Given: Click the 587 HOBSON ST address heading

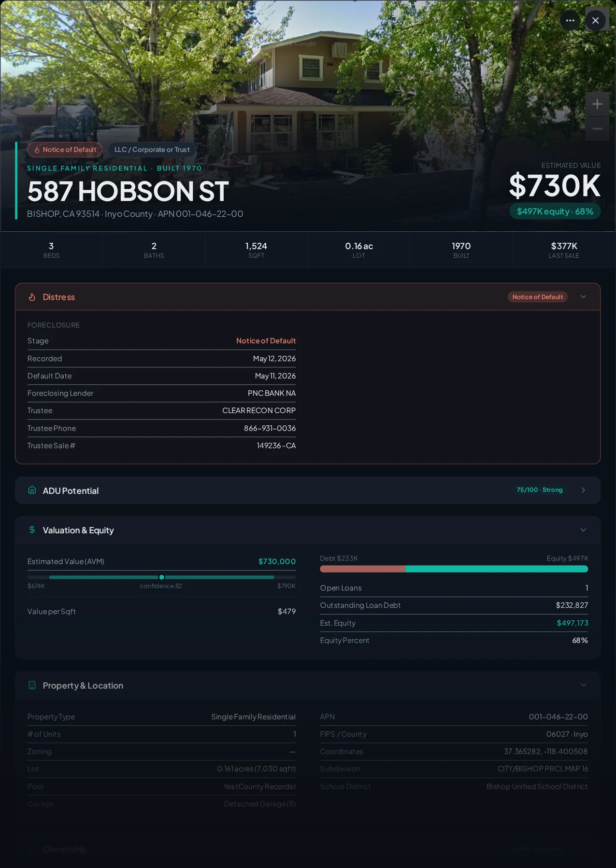Looking at the screenshot, I should [x=128, y=191].
